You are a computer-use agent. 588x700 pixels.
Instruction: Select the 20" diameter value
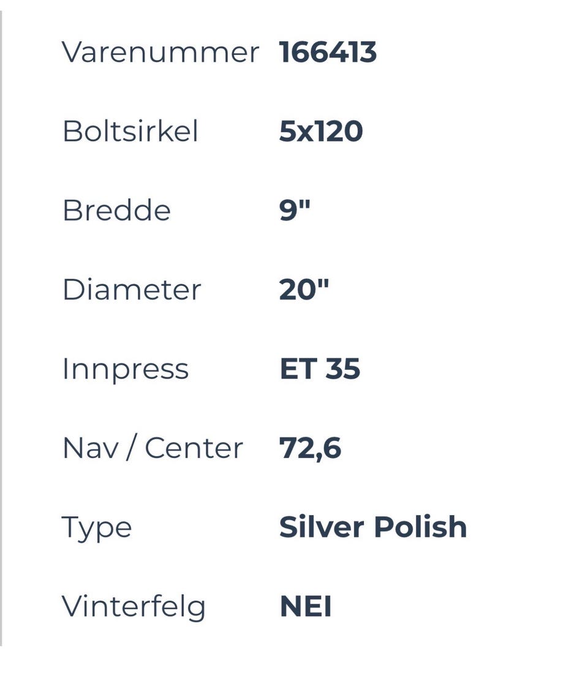coord(304,290)
